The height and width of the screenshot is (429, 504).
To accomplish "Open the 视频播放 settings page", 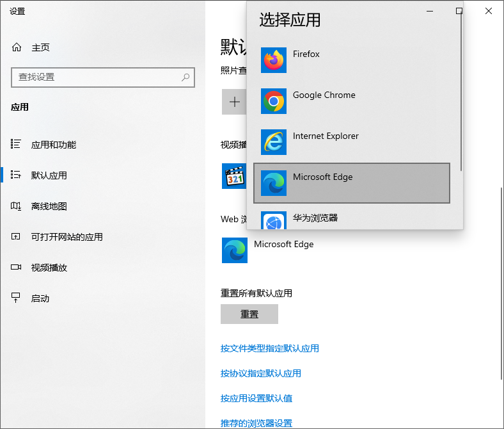I will pyautogui.click(x=49, y=268).
